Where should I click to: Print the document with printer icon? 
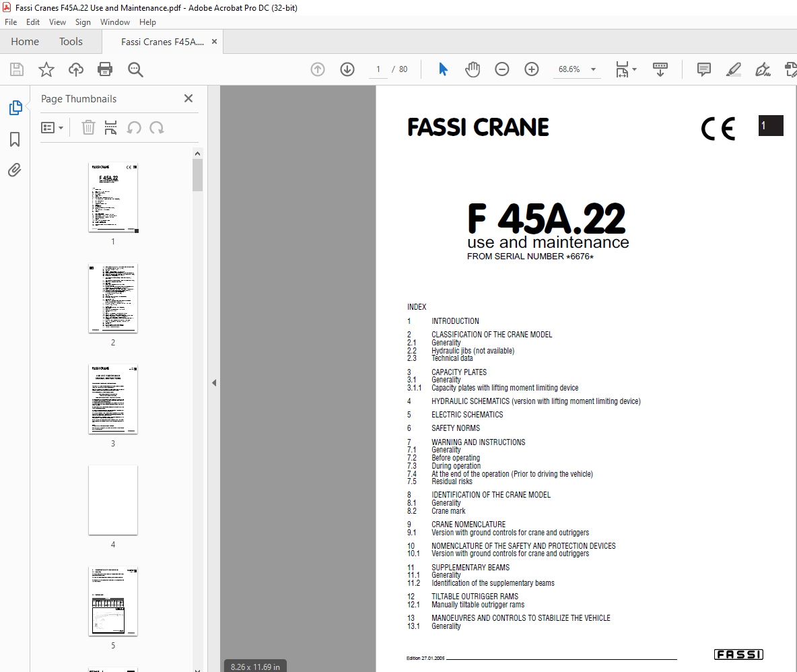[105, 69]
